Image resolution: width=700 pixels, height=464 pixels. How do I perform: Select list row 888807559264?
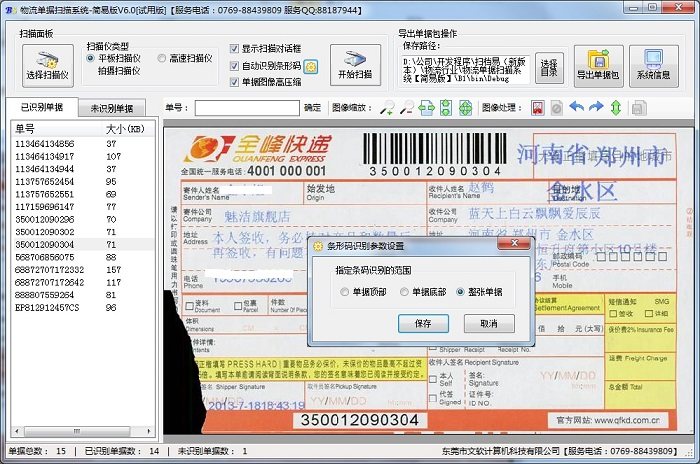83,295
